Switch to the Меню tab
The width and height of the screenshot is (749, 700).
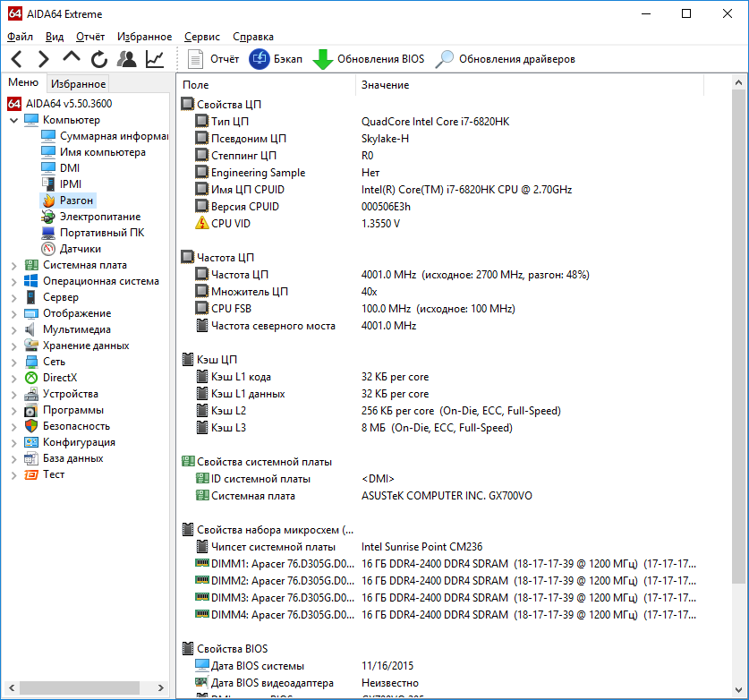point(23,82)
